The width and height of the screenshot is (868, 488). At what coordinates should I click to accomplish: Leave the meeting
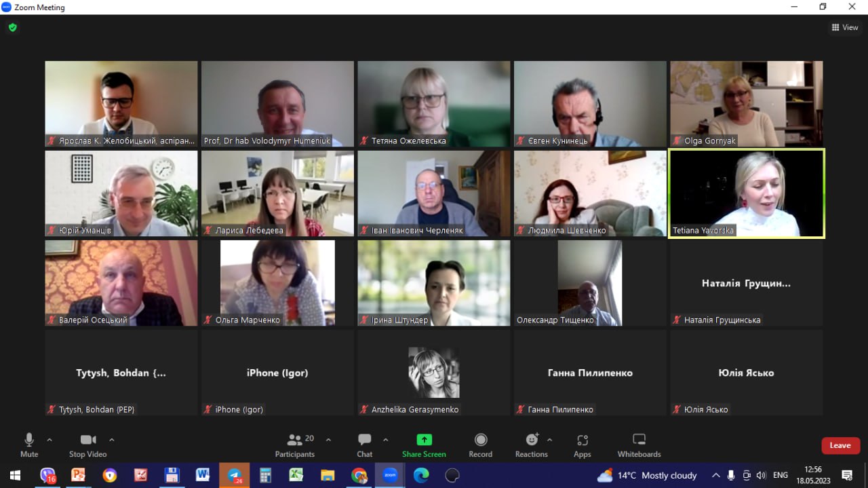click(x=840, y=445)
